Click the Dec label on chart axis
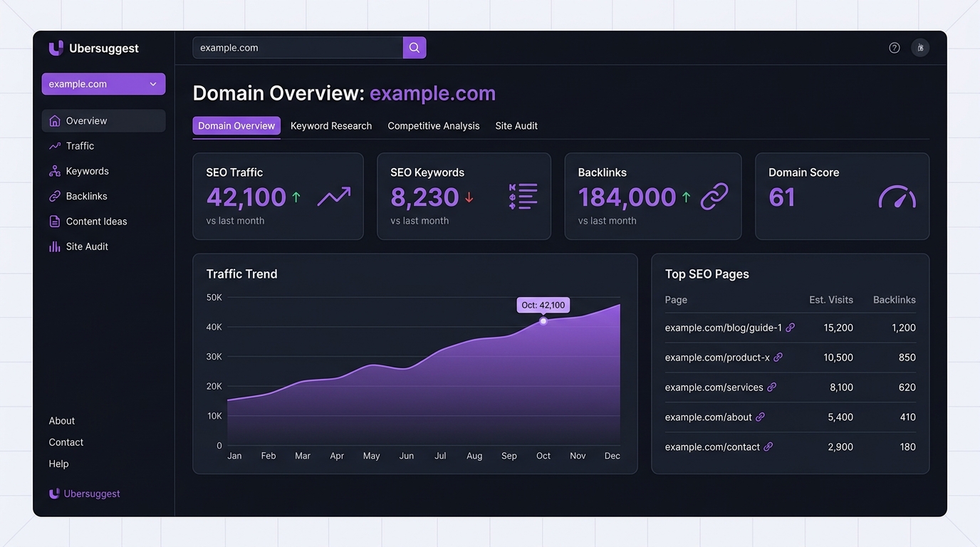The height and width of the screenshot is (547, 980). [612, 456]
